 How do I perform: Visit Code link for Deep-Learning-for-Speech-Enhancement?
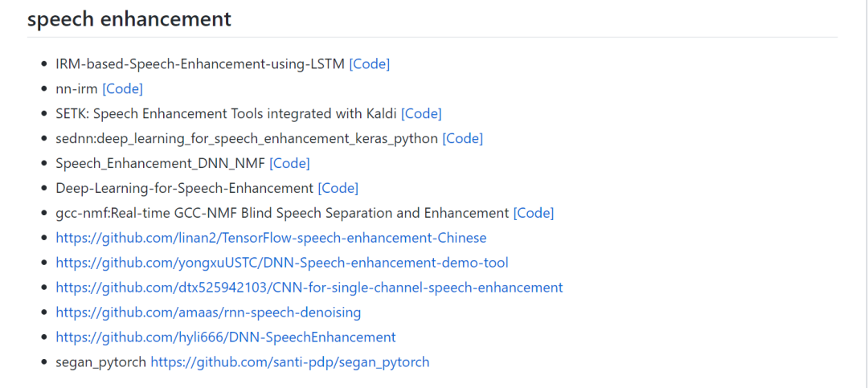point(338,188)
